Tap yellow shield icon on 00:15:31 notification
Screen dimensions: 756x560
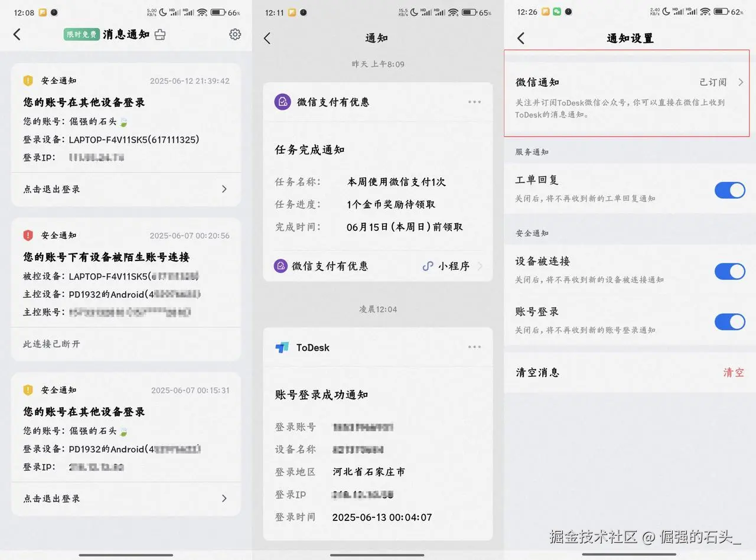click(28, 390)
